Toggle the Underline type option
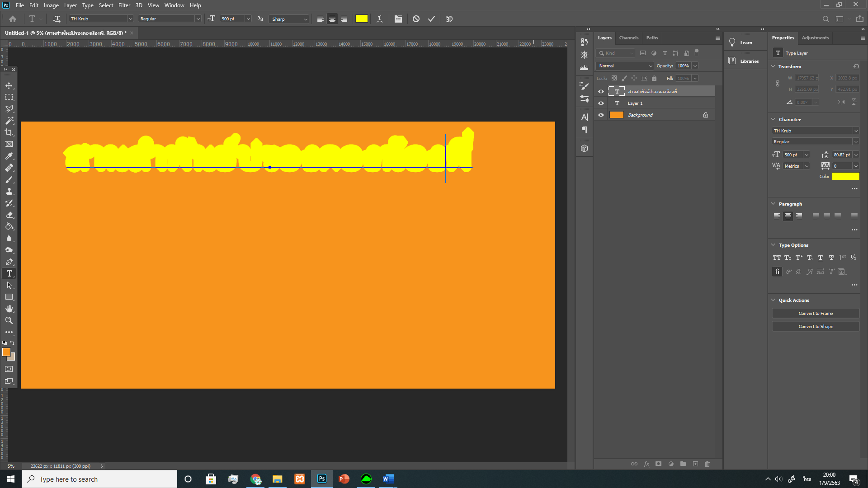 pos(821,258)
